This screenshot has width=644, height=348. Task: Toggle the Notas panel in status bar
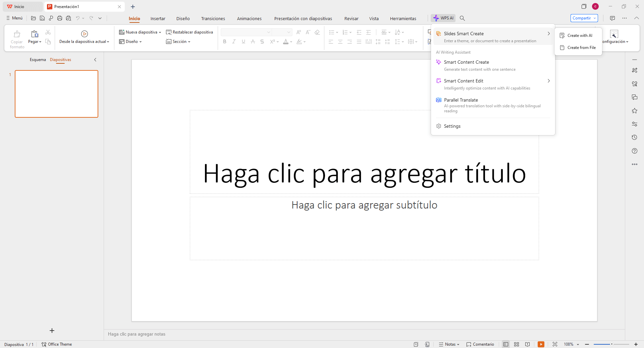[449, 344]
